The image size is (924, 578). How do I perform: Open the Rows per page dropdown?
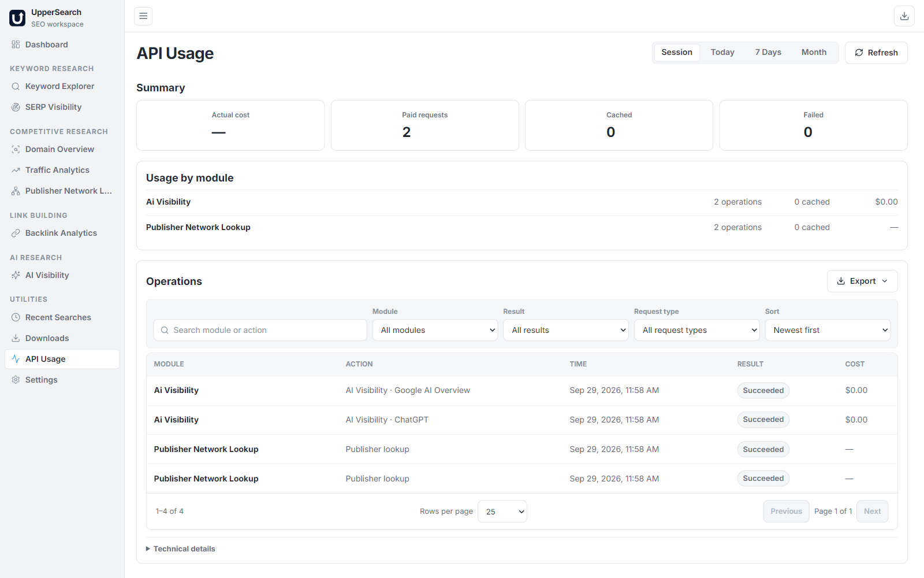pos(502,512)
